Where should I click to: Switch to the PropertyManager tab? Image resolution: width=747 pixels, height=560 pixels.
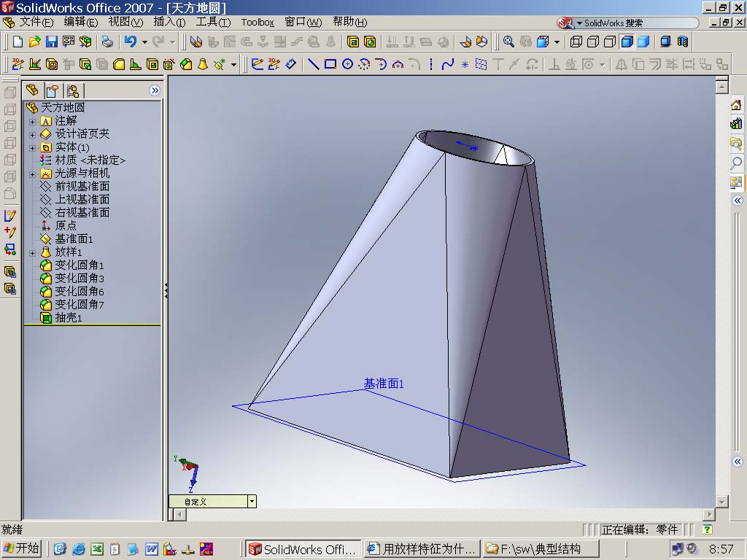(53, 90)
